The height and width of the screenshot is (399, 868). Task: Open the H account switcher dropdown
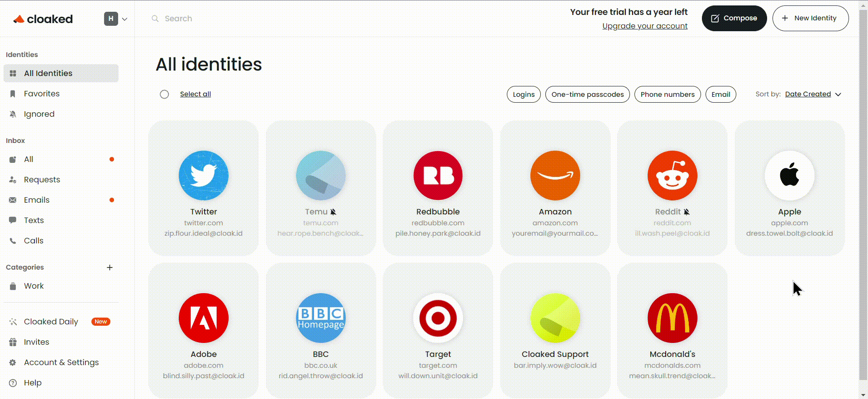click(116, 19)
